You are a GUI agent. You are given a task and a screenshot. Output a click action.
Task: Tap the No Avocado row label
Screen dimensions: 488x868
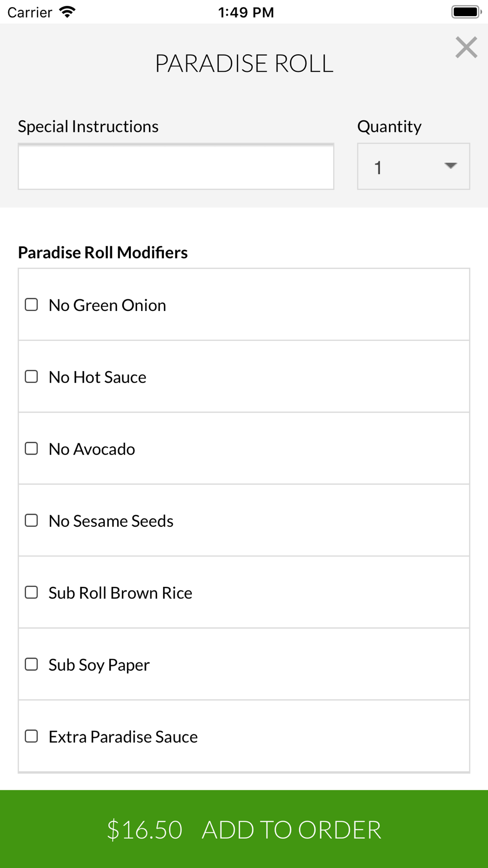(92, 449)
